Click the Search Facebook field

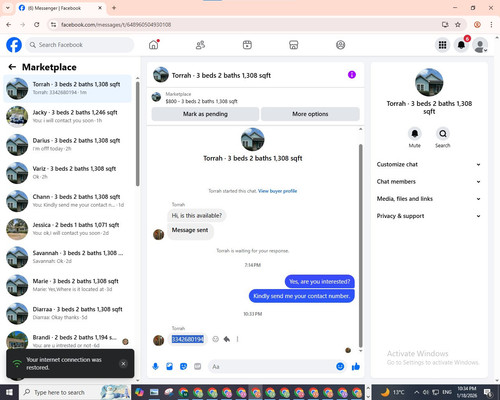click(x=80, y=45)
